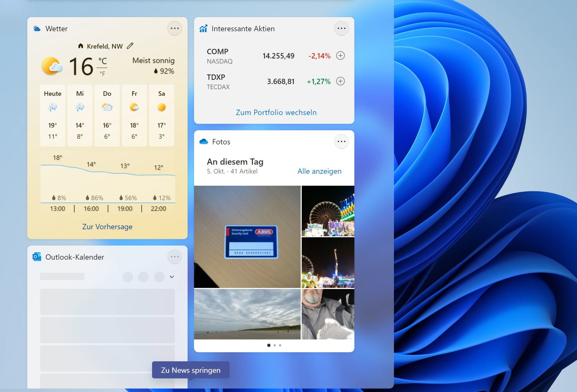Viewport: 577px width, 392px height.
Task: Open the ABUS security card photo
Action: [x=247, y=237]
